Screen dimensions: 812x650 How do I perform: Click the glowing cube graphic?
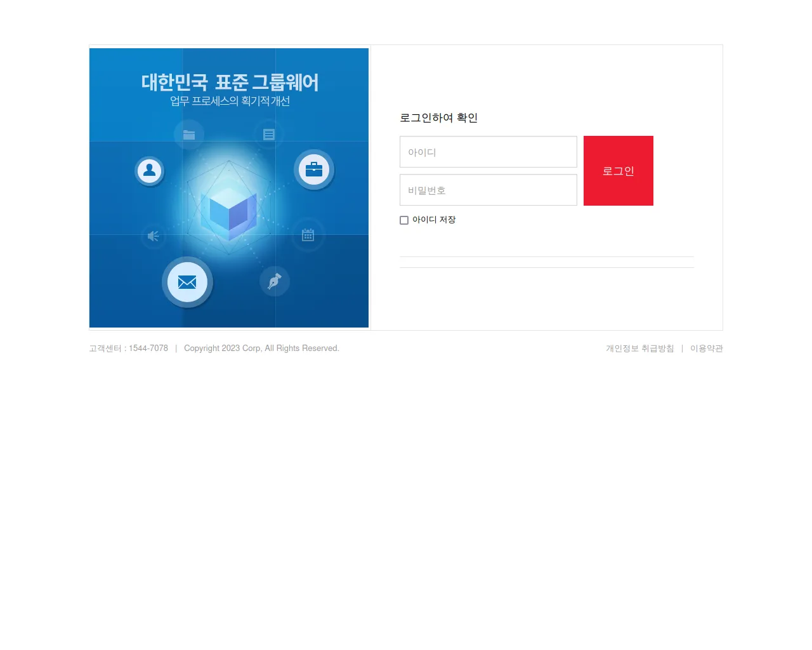tap(229, 213)
